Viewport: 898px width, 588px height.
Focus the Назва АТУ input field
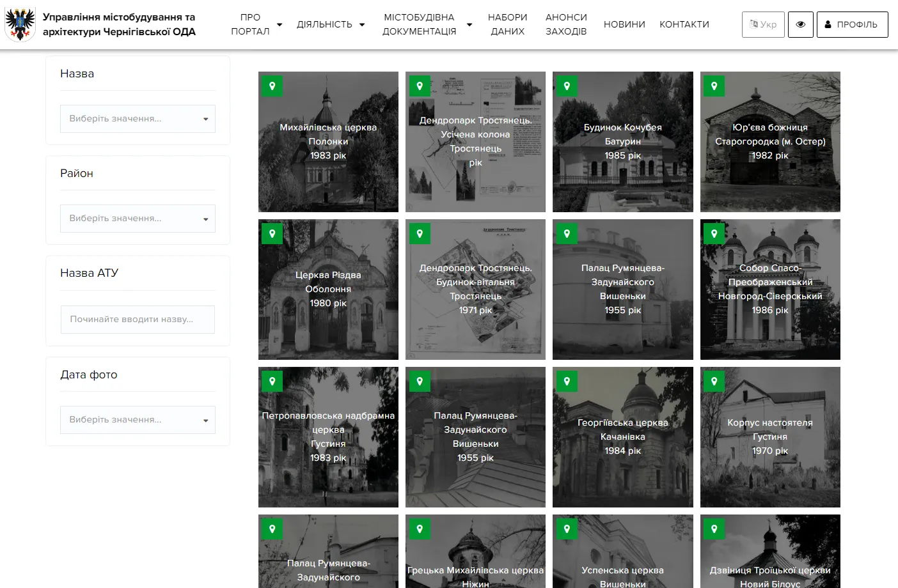[138, 320]
